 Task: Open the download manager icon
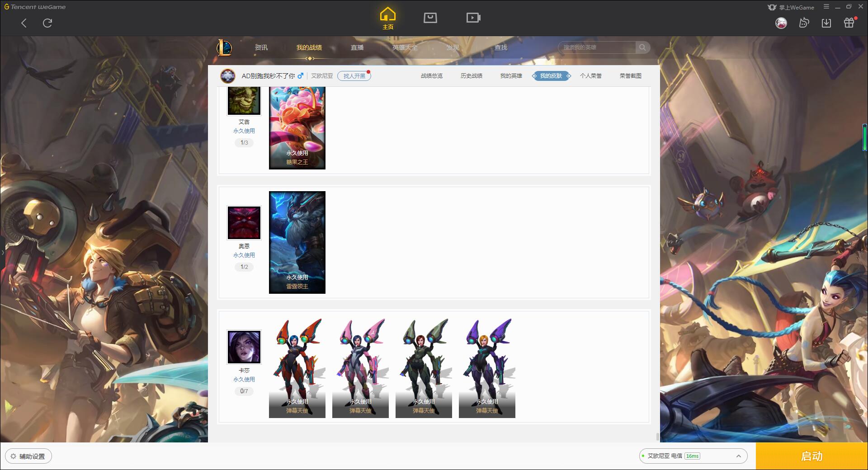click(x=826, y=23)
